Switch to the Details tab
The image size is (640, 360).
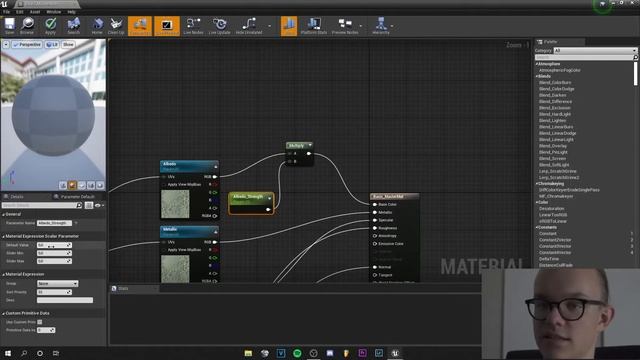[16, 197]
